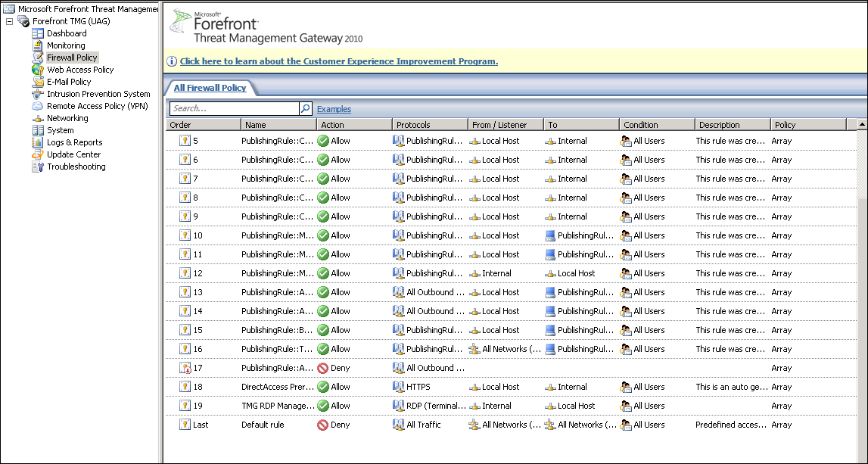Screen dimensions: 868x464
Task: Click the Web Access Policy globe icon
Action: [x=38, y=70]
